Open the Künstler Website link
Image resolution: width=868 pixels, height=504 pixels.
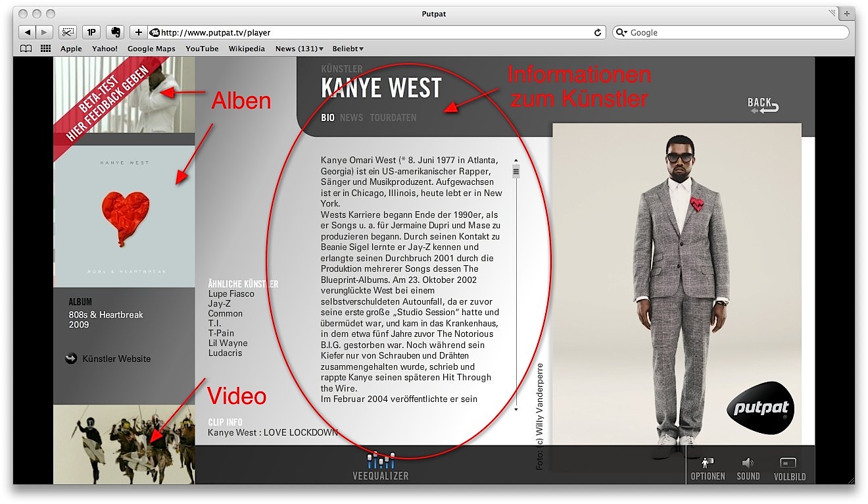point(109,359)
